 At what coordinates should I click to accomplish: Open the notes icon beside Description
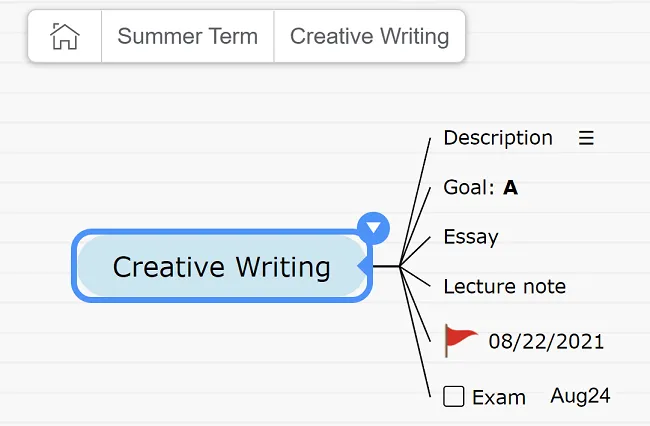tap(586, 138)
